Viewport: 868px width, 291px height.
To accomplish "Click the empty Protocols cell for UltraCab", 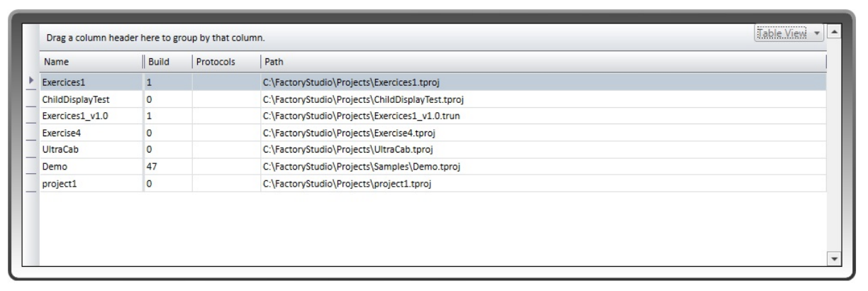I will 226,150.
